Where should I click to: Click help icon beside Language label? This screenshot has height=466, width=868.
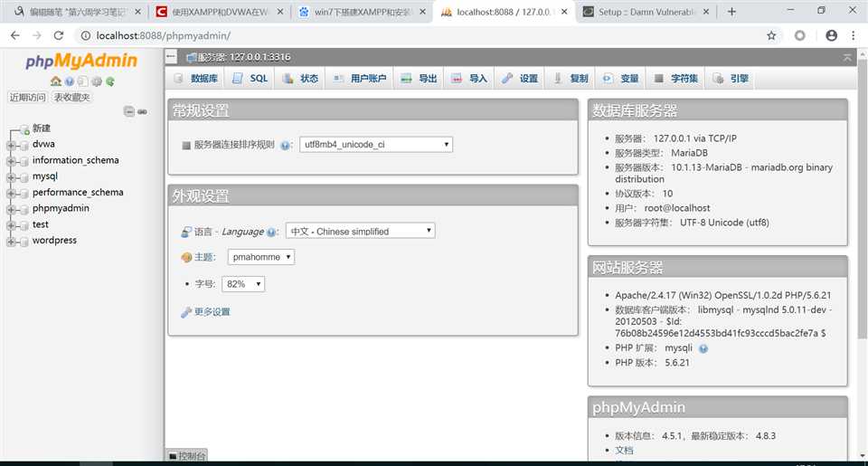point(271,233)
